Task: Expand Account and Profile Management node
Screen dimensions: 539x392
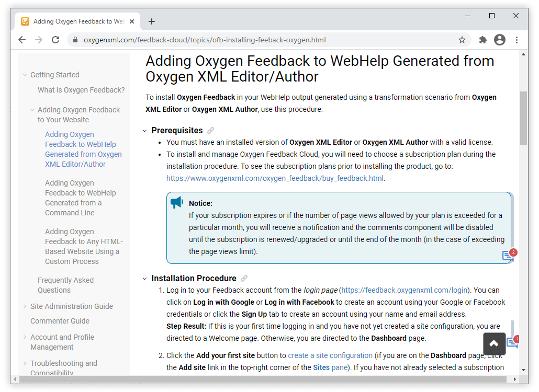Action: tap(25, 337)
